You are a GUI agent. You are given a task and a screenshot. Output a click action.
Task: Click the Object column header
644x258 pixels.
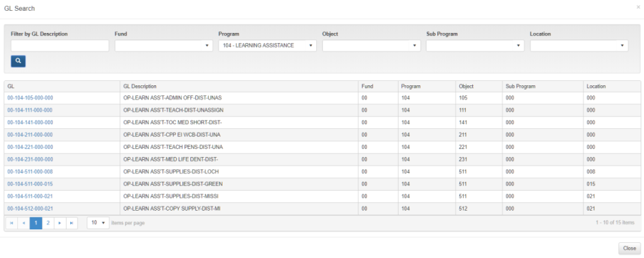479,87
